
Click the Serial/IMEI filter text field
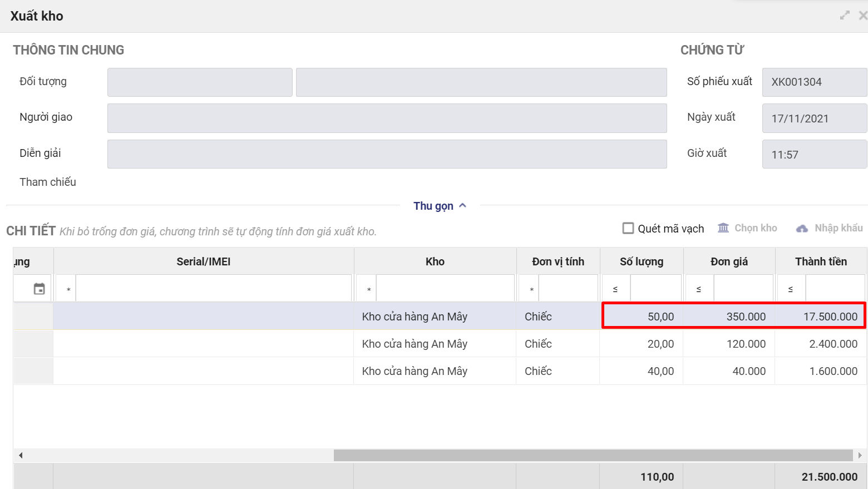213,289
